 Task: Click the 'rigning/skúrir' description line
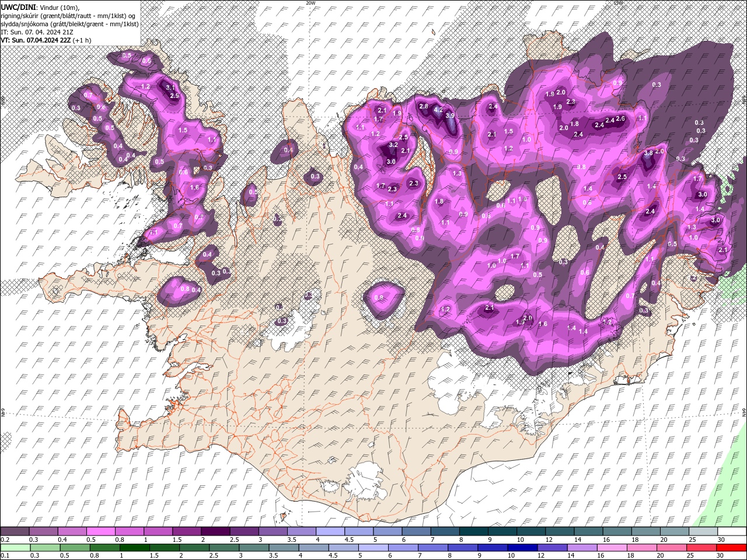click(68, 15)
